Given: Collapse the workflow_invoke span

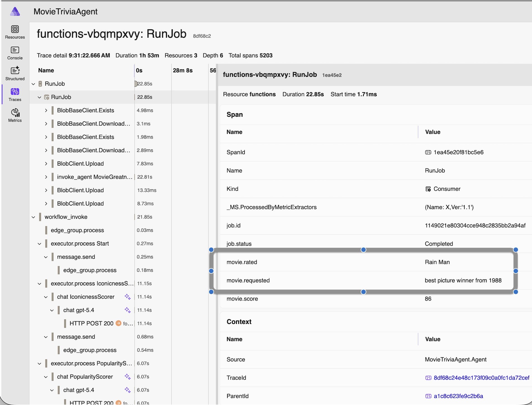Looking at the screenshot, I should pos(34,217).
